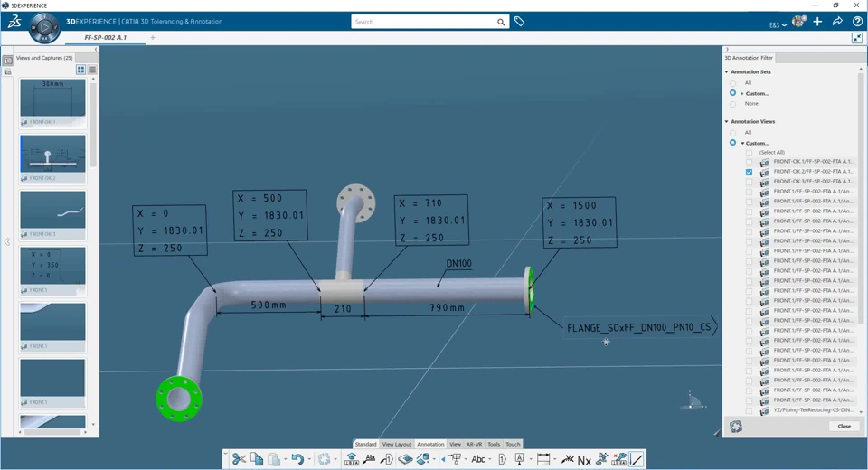
Task: Click the user profile avatar icon
Action: [x=798, y=22]
